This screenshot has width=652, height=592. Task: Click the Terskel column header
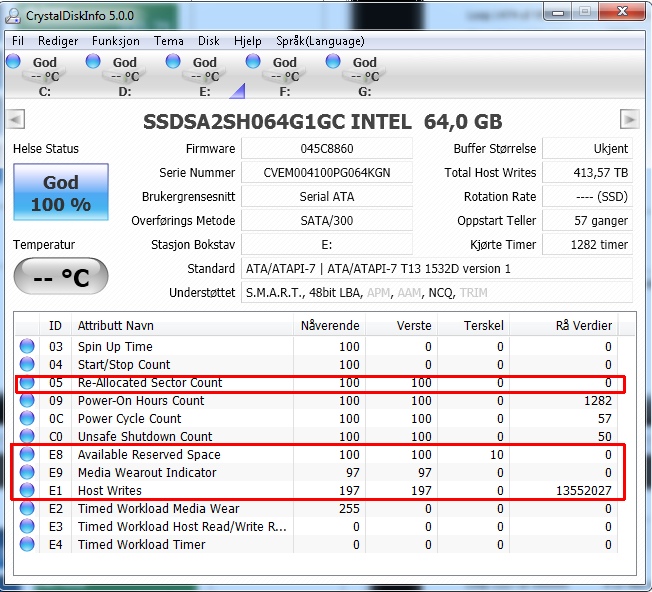[x=474, y=326]
